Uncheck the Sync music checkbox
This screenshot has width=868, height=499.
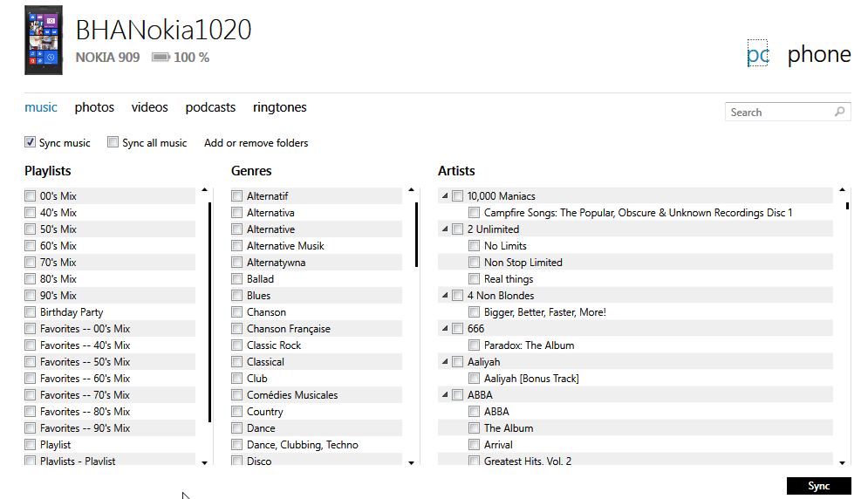[x=31, y=142]
